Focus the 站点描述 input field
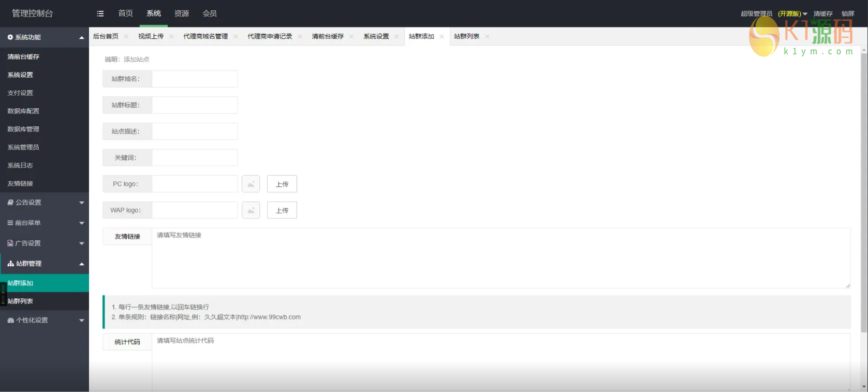Screen dimensions: 868x392 pyautogui.click(x=195, y=132)
